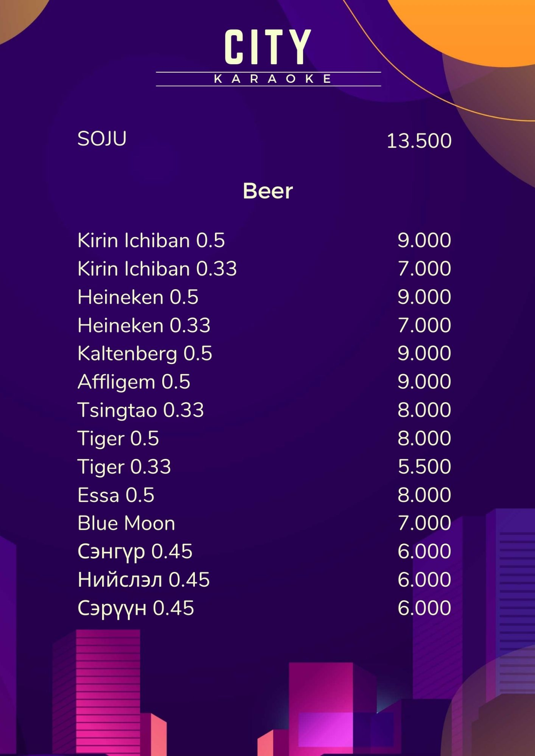Choose Heineken 0.33 from list

point(144,325)
